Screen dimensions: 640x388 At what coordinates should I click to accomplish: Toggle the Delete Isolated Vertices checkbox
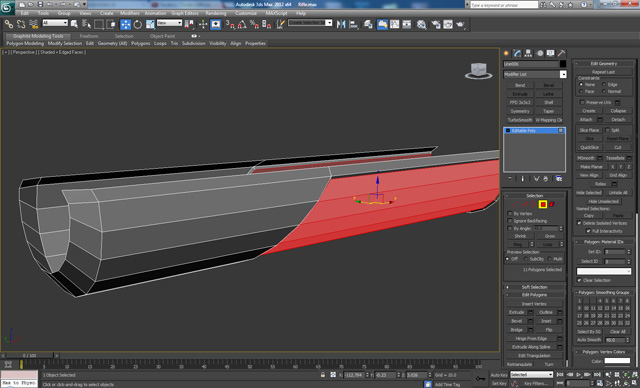tap(579, 223)
